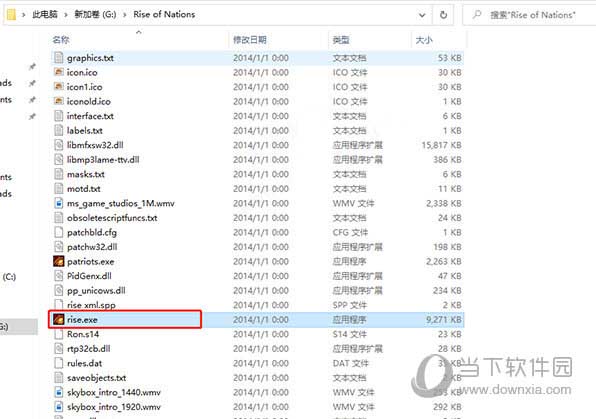
Task: Click Rise of Nations breadcrumb segment
Action: pyautogui.click(x=164, y=14)
